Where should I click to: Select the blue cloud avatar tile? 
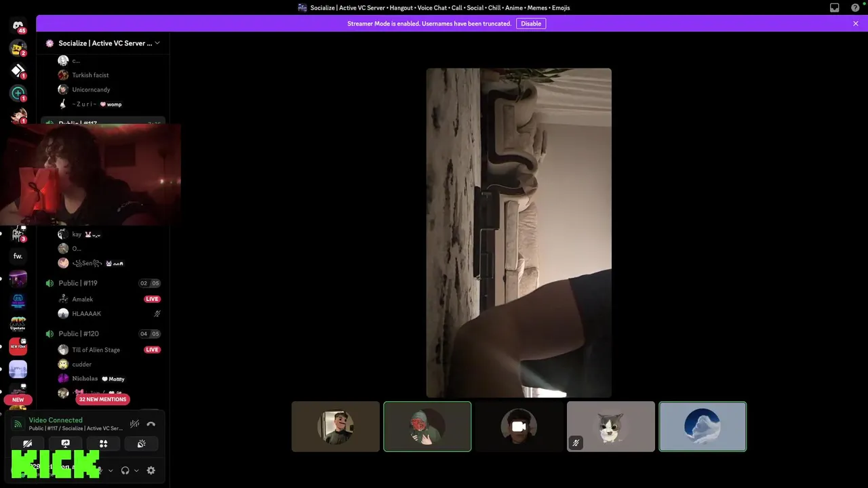[703, 426]
